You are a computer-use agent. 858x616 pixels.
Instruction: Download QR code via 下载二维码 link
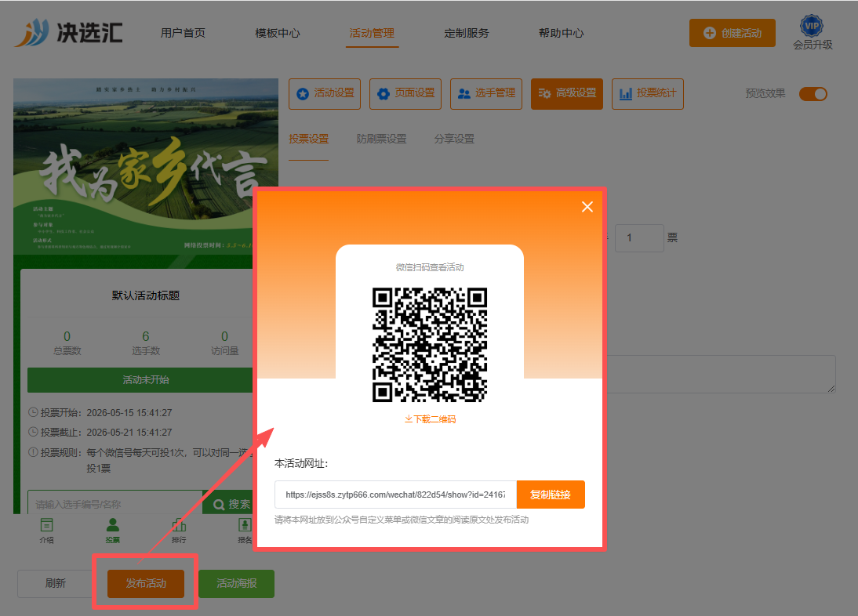pos(430,419)
